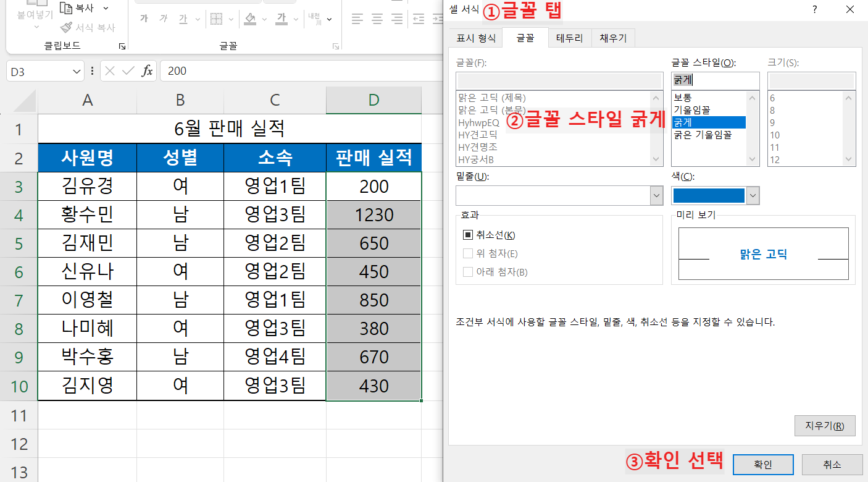Expand the Name Box dropdown arrow
This screenshot has height=482, width=868.
(x=75, y=70)
